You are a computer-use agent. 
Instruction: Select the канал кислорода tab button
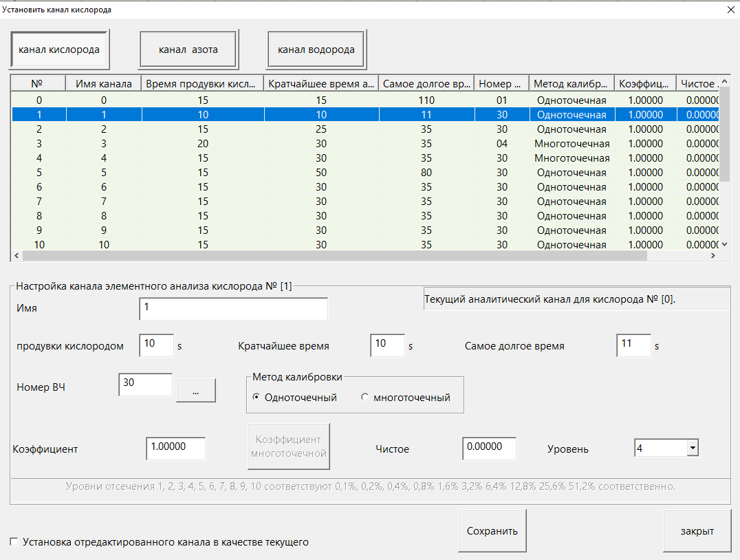(59, 50)
